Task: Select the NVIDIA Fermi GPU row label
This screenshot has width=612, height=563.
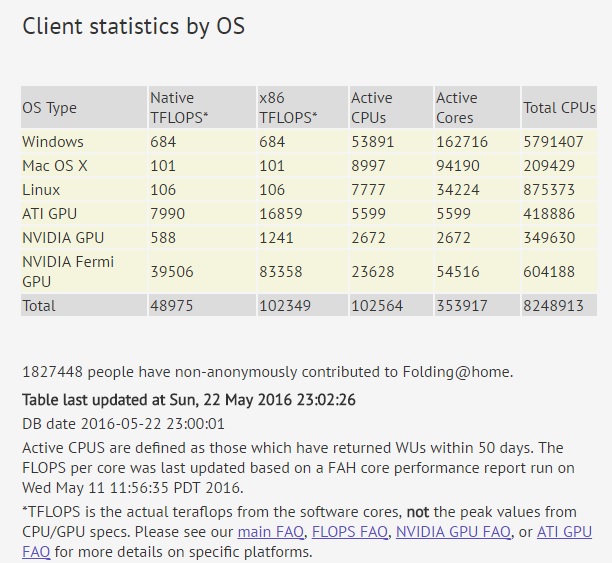Action: point(68,272)
